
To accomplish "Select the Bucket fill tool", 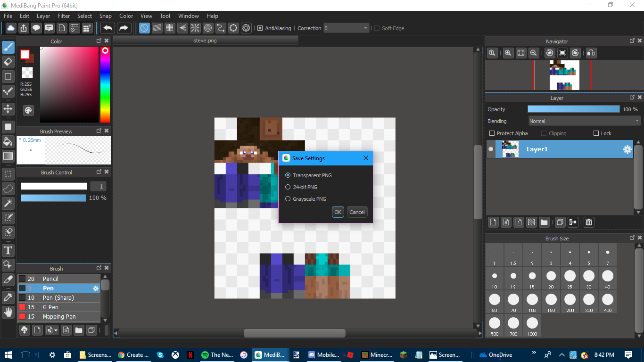I will pos(8,141).
